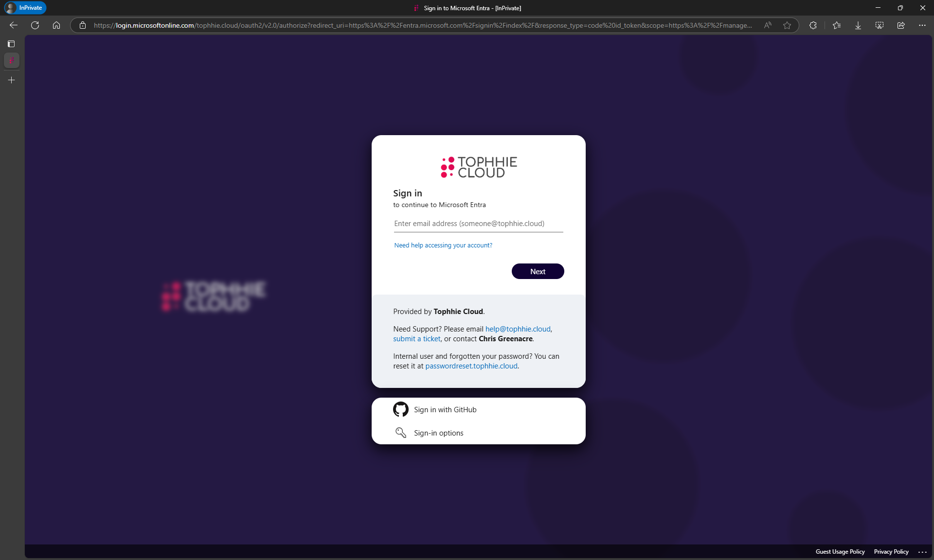Image resolution: width=934 pixels, height=560 pixels.
Task: Open the browser Settings and more menu
Action: coord(922,25)
